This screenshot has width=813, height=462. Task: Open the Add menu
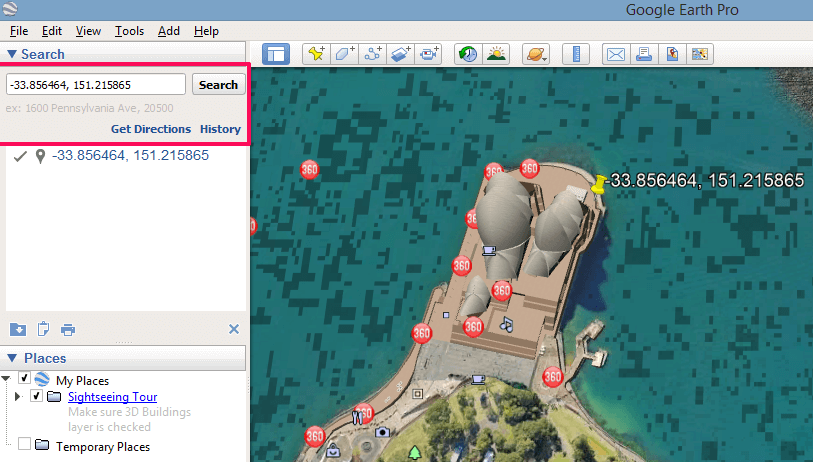pyautogui.click(x=169, y=31)
